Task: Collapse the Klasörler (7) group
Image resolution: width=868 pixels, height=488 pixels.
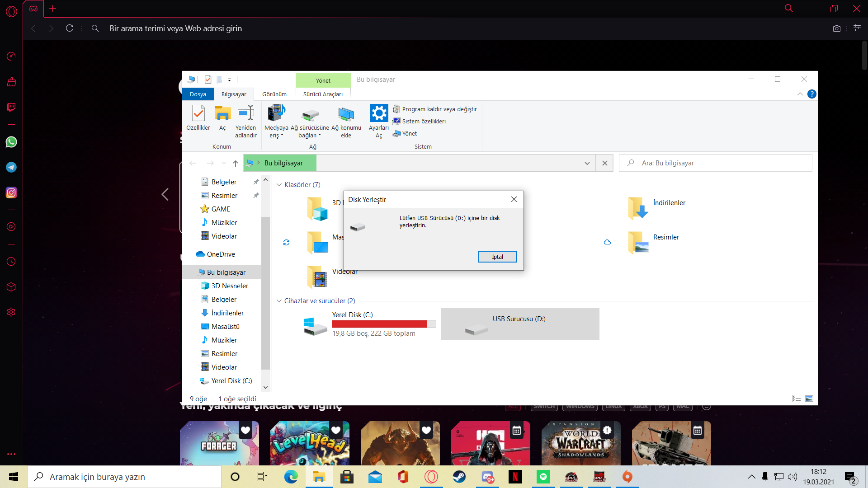Action: tap(279, 185)
